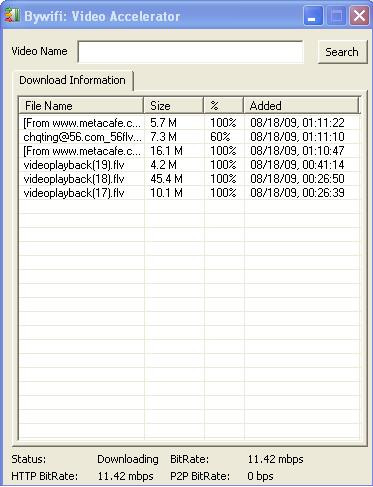373x487 pixels.
Task: Click the 08/18/09, 00:41:14 added date
Action: 297,165
